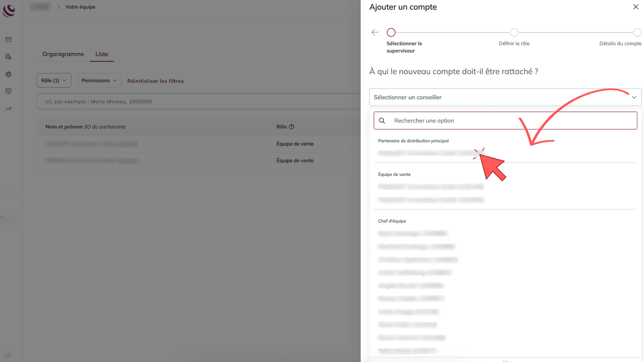Image resolution: width=644 pixels, height=362 pixels.
Task: Click the help icon beside the Rôle column
Action: coord(291,127)
